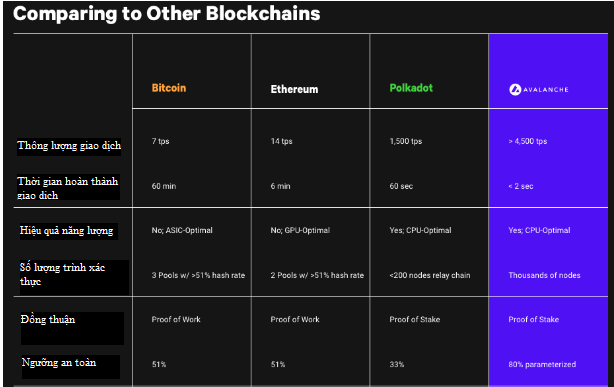Click the 'Thời gian hoàn thành giao dịch' label
Image resolution: width=614 pixels, height=387 pixels.
(x=67, y=188)
